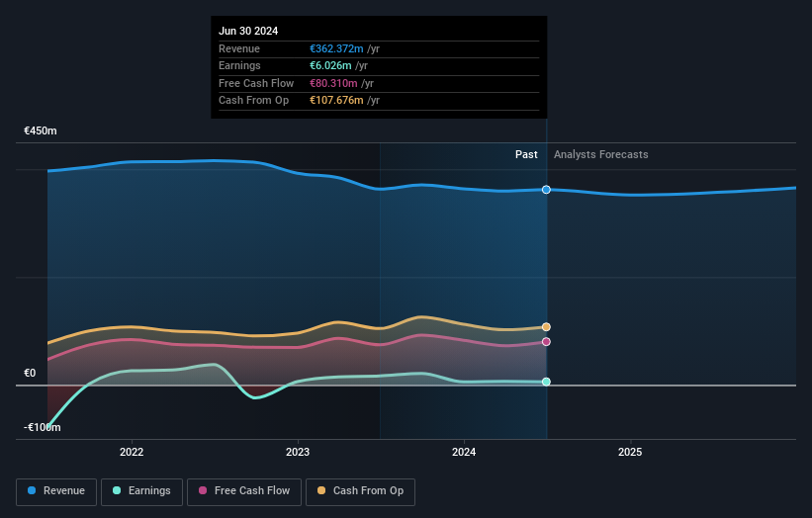This screenshot has height=518, width=812.
Task: Click the blue Revenue data point marker
Action: point(546,190)
